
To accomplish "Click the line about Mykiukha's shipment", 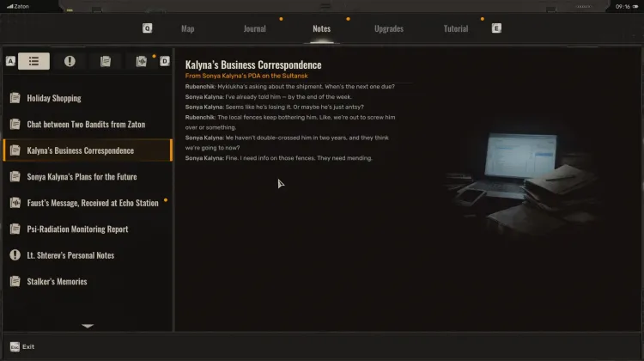I will [290, 87].
